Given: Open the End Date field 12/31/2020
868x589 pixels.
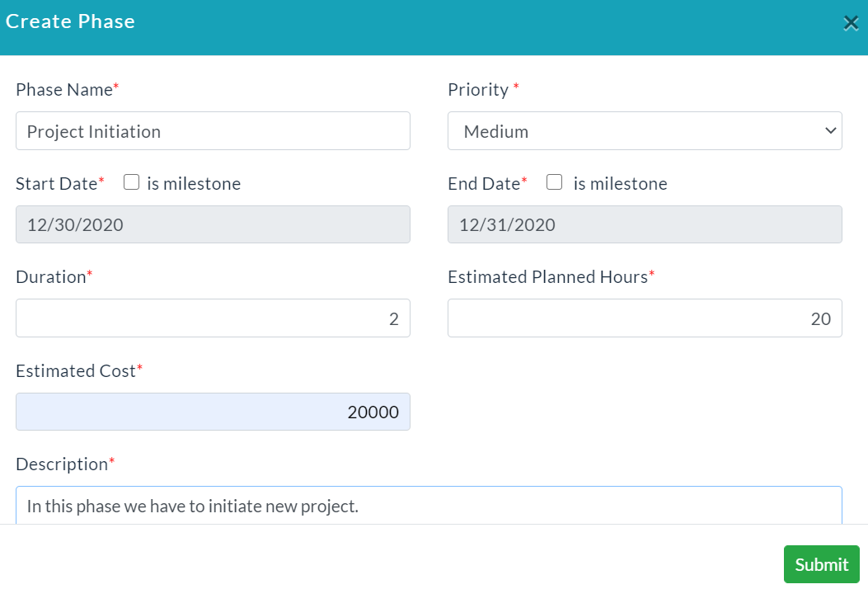Looking at the screenshot, I should tap(645, 224).
